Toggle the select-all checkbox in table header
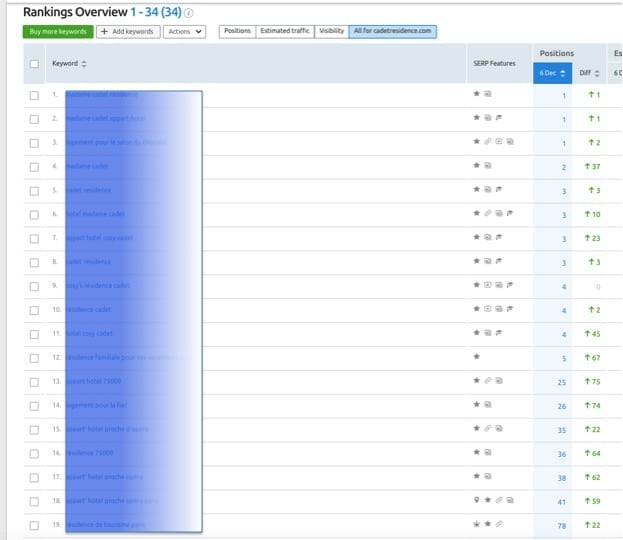 (34, 64)
